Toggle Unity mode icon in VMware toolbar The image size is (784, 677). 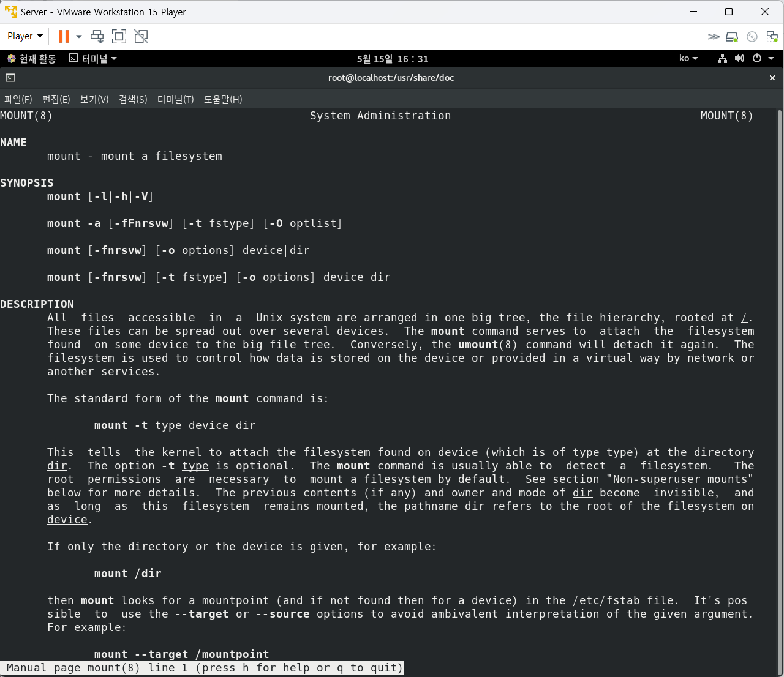pos(141,36)
